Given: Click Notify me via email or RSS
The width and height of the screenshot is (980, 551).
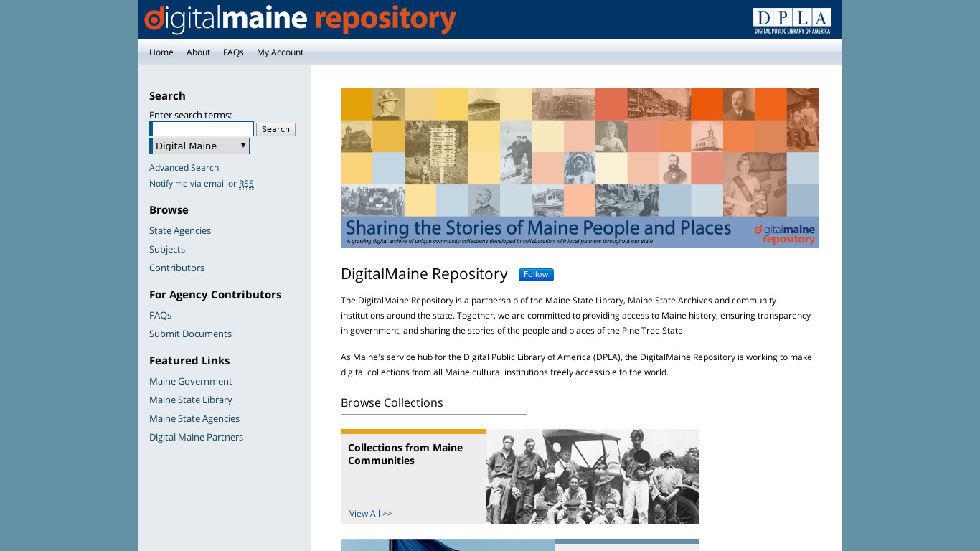Looking at the screenshot, I should pyautogui.click(x=202, y=184).
